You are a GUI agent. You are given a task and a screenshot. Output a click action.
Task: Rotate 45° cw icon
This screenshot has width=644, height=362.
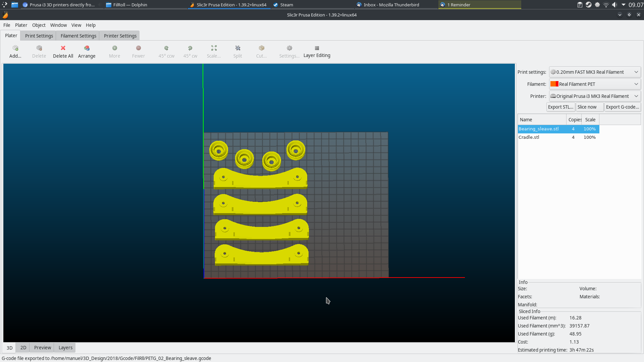(x=190, y=48)
